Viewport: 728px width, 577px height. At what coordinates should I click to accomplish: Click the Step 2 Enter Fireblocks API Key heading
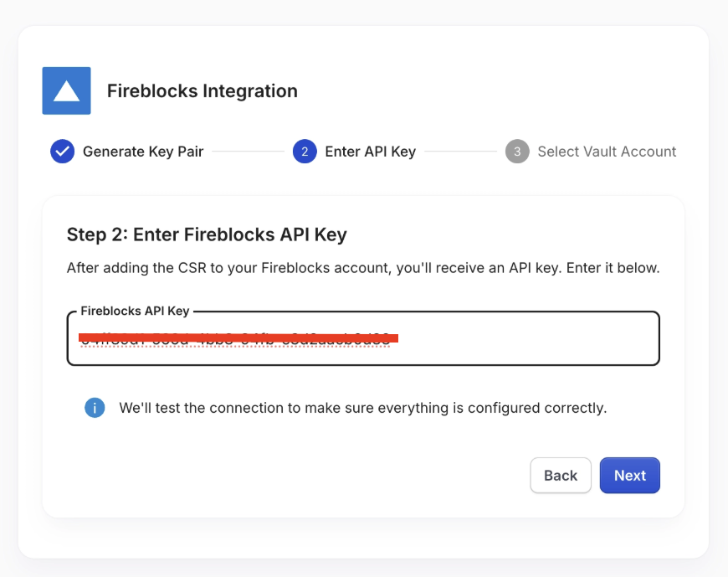click(207, 234)
